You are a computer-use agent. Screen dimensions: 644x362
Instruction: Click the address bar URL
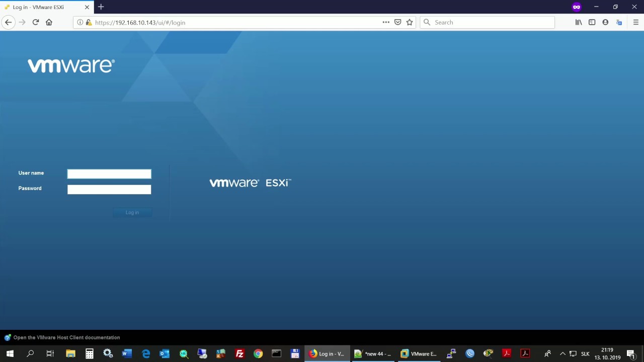click(x=140, y=23)
